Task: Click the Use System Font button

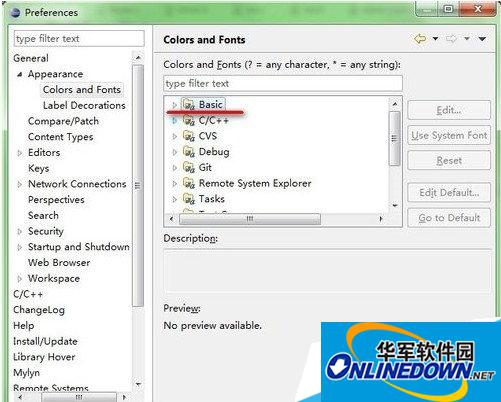Action: (x=449, y=135)
